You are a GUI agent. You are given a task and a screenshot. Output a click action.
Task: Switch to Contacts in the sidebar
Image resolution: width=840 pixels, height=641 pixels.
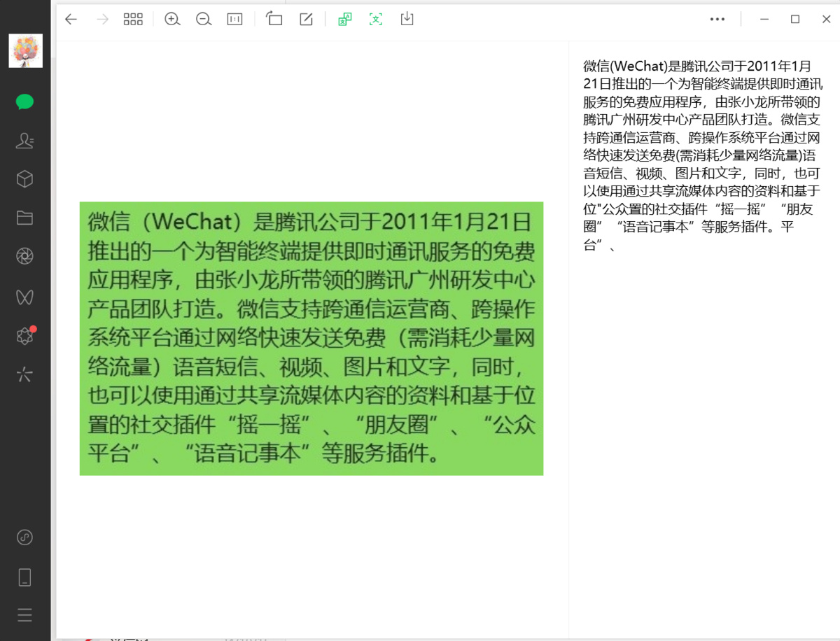25,141
